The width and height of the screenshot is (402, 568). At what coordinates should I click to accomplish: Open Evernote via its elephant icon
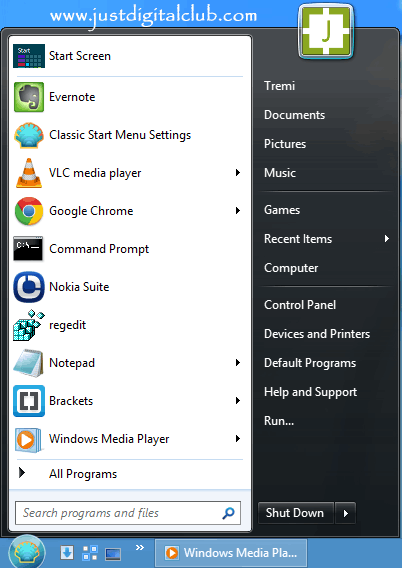[x=29, y=97]
